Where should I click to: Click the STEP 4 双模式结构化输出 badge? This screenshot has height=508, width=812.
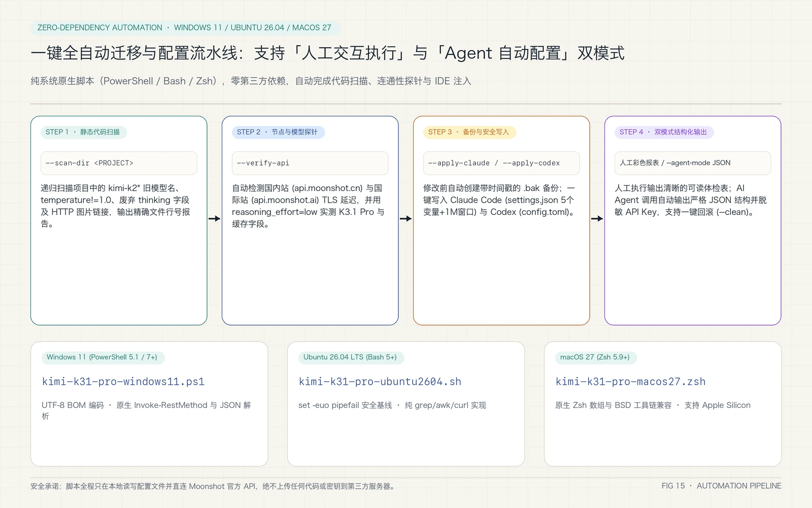point(664,132)
